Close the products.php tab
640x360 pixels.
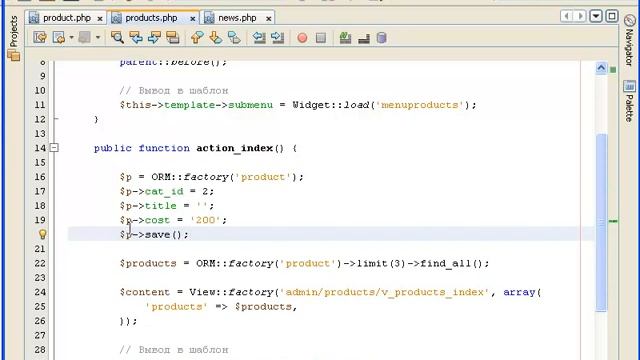click(192, 19)
